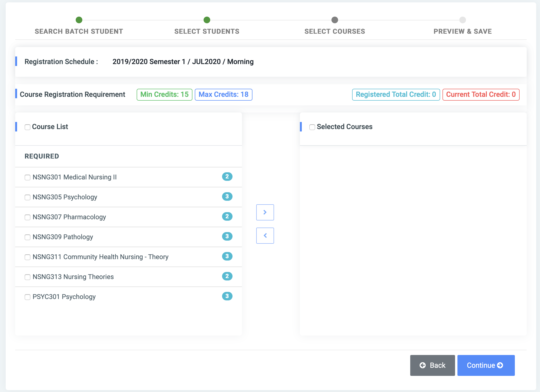Click the Max Credits: 18 badge
540x392 pixels.
coord(223,94)
